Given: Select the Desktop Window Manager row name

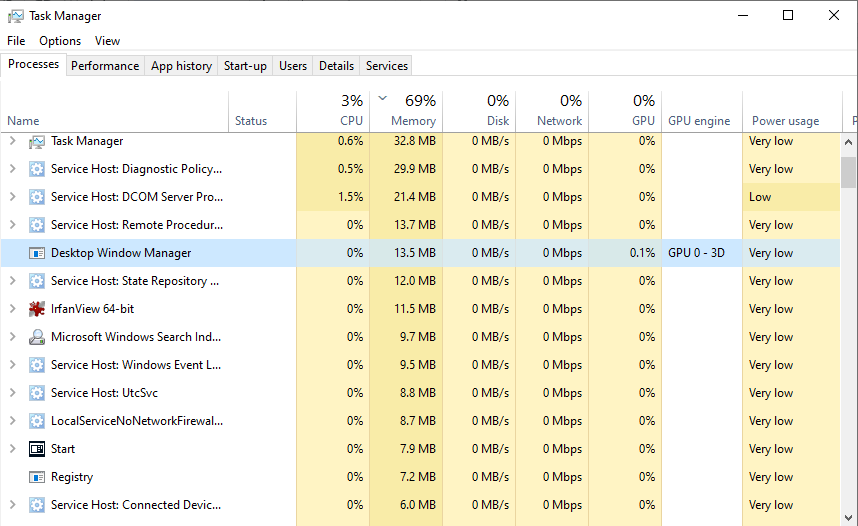Looking at the screenshot, I should pos(121,253).
